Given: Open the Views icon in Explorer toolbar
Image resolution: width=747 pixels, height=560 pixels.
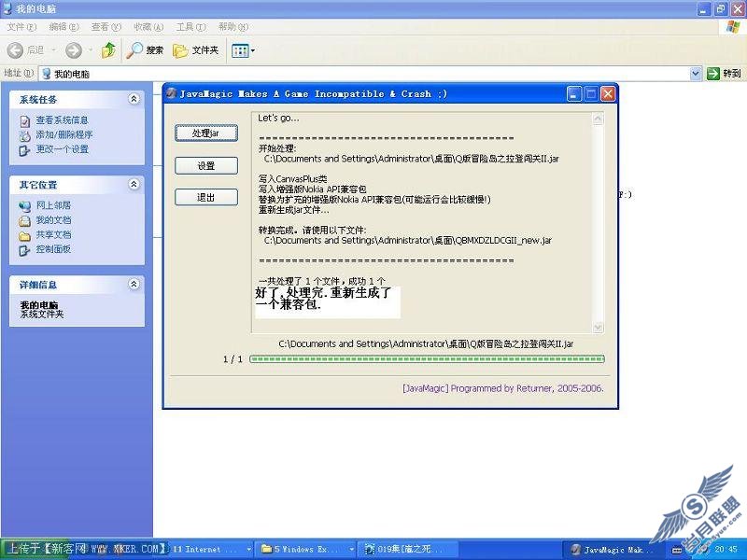Looking at the screenshot, I should point(240,50).
